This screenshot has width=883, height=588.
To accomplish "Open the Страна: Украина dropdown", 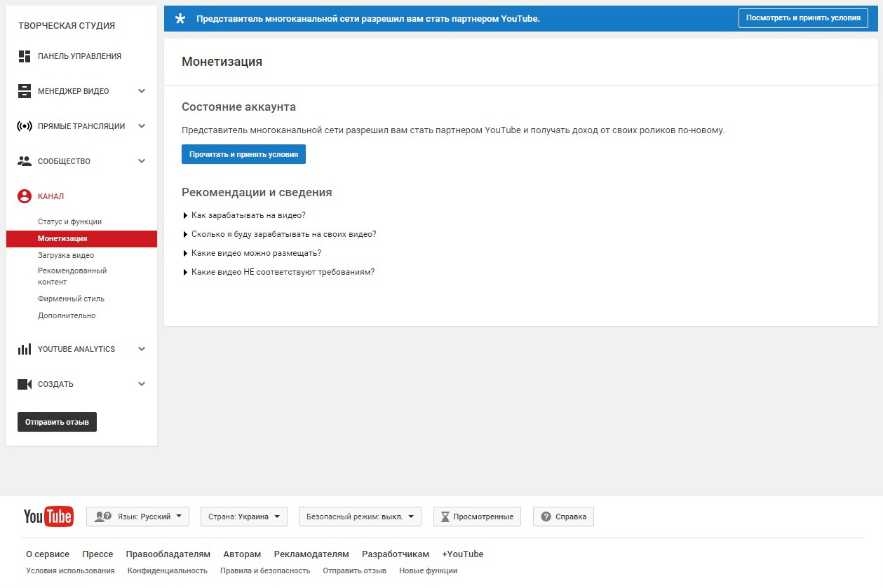I will [244, 517].
